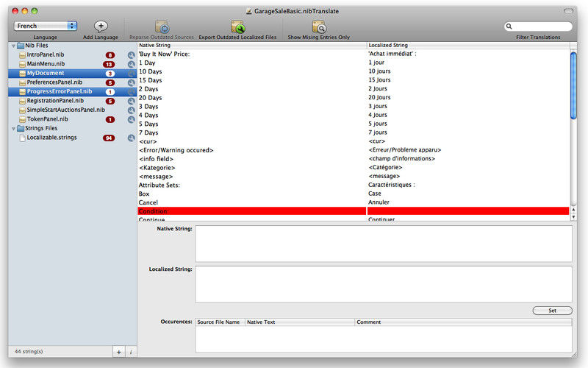
Task: Select ProgressErrorPanel.nib file
Action: click(x=72, y=91)
